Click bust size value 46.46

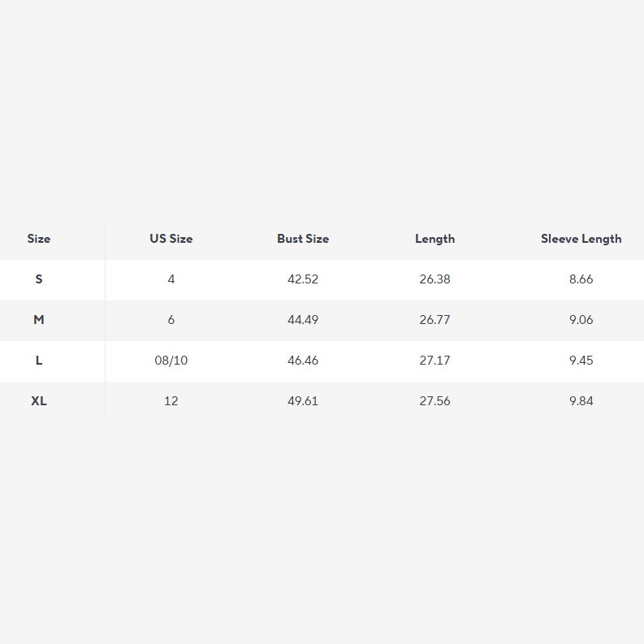(x=303, y=361)
